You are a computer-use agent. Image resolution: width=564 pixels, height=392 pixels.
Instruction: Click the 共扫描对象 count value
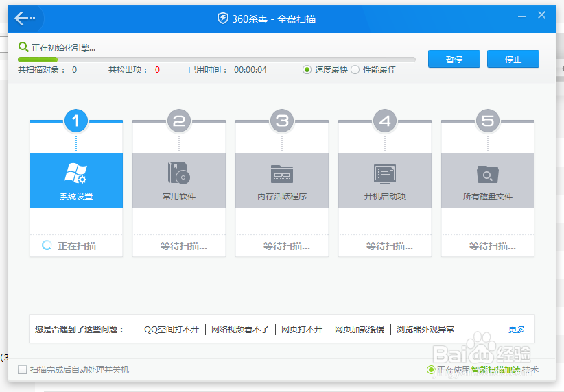tap(75, 70)
